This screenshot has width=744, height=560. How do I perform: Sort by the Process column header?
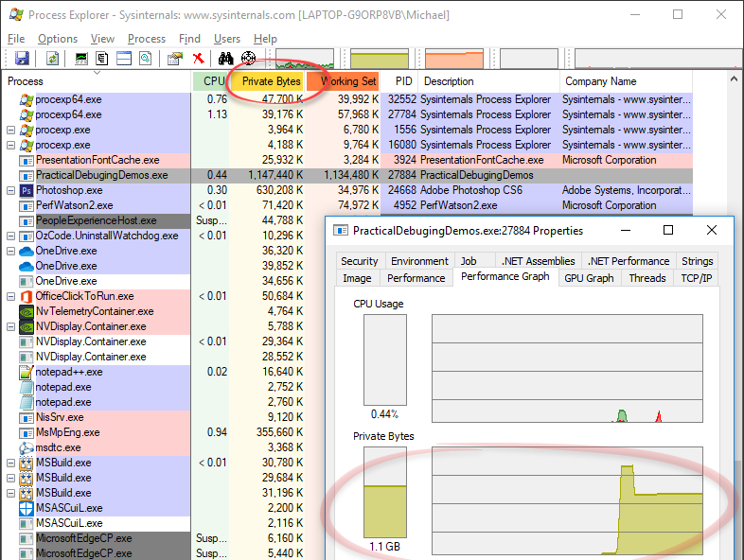pos(97,81)
